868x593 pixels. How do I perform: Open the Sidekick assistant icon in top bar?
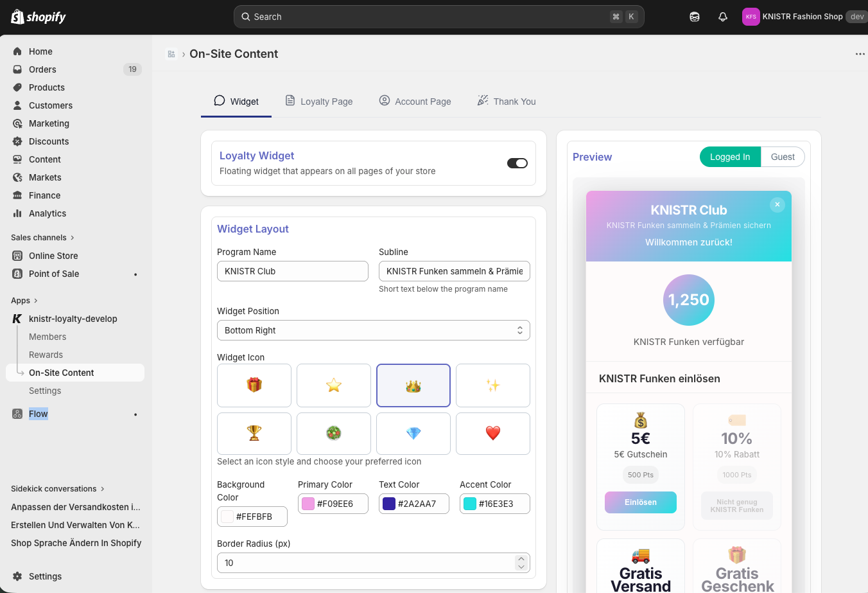(x=695, y=17)
